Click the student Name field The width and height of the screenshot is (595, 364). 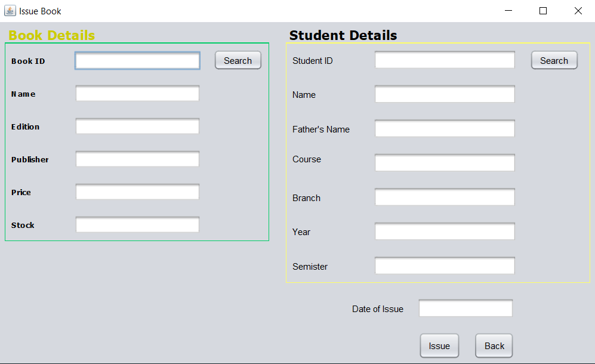point(445,94)
